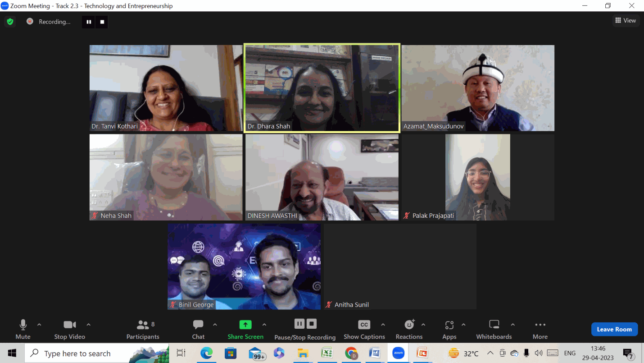Click the Leave Room button

(614, 329)
